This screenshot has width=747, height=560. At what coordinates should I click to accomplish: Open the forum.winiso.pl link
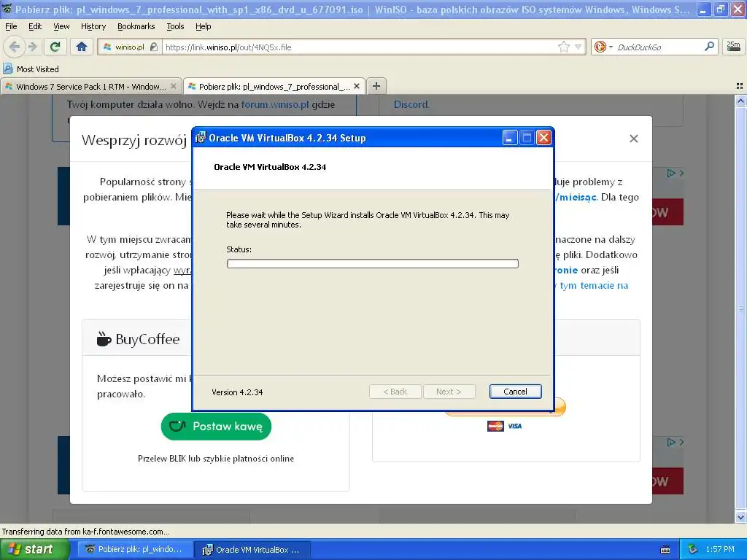pos(275,104)
